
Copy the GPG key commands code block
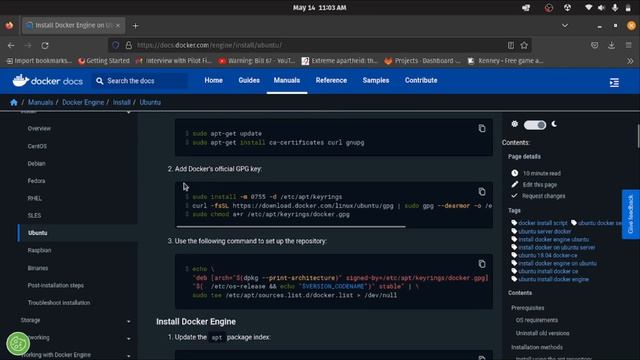pos(482,192)
